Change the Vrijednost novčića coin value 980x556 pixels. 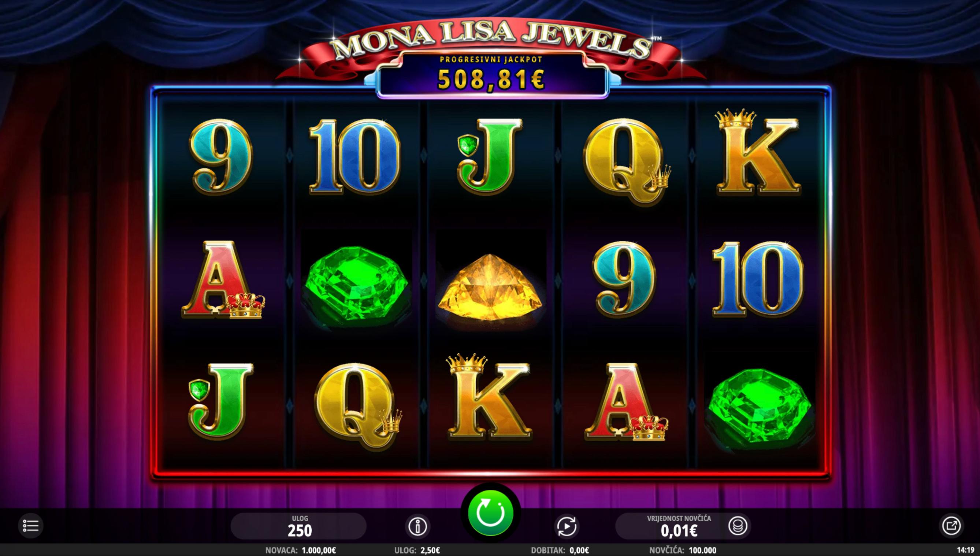pos(679,526)
